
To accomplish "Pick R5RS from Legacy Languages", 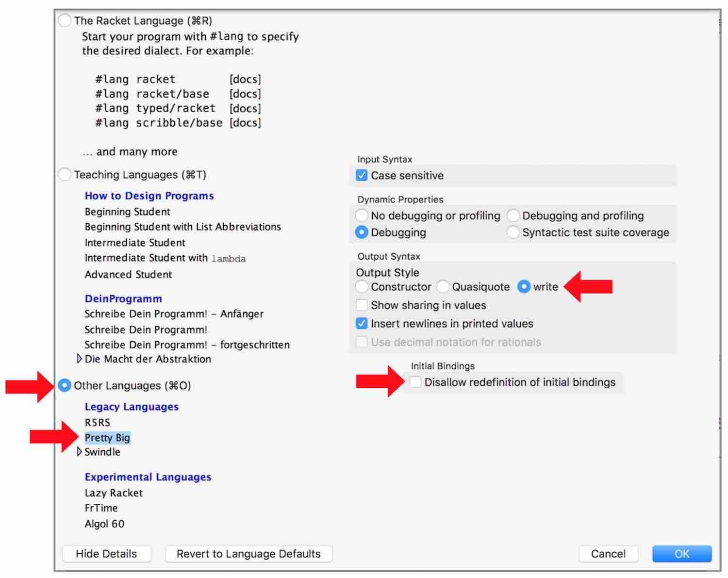I will coord(98,423).
